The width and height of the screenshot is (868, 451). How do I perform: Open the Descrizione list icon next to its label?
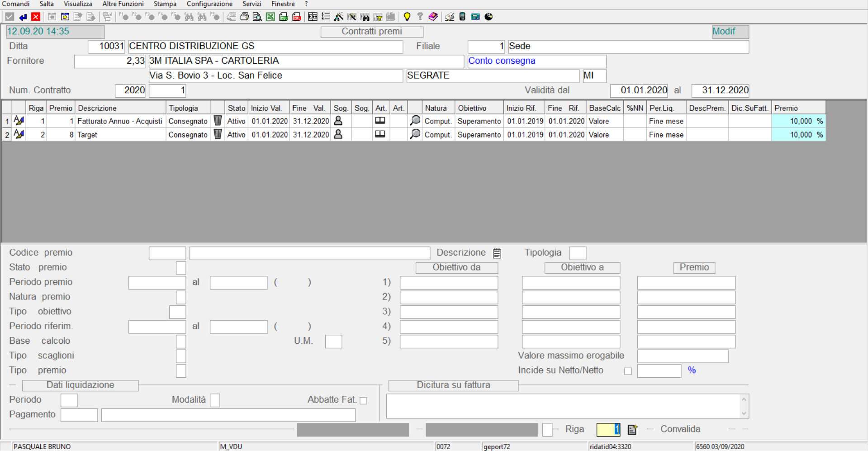point(497,253)
